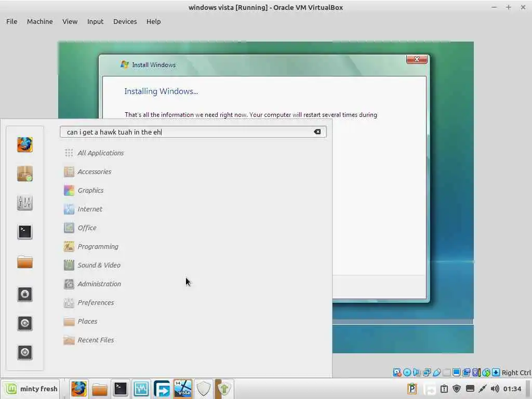
Task: Click the shield security tray icon
Action: (457, 389)
